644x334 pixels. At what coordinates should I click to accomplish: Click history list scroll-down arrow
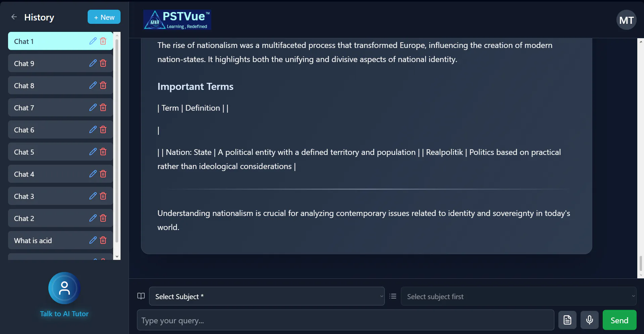[x=117, y=257]
